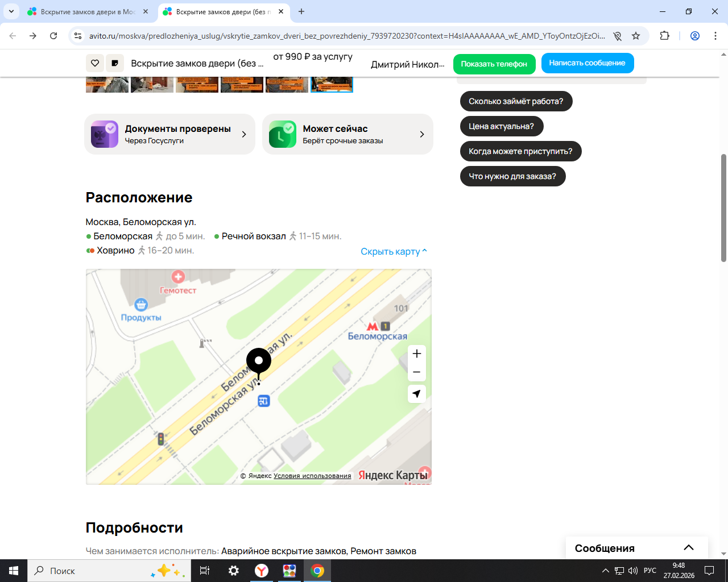This screenshot has width=728, height=582.
Task: Reload the page in Chrome
Action: 53,36
